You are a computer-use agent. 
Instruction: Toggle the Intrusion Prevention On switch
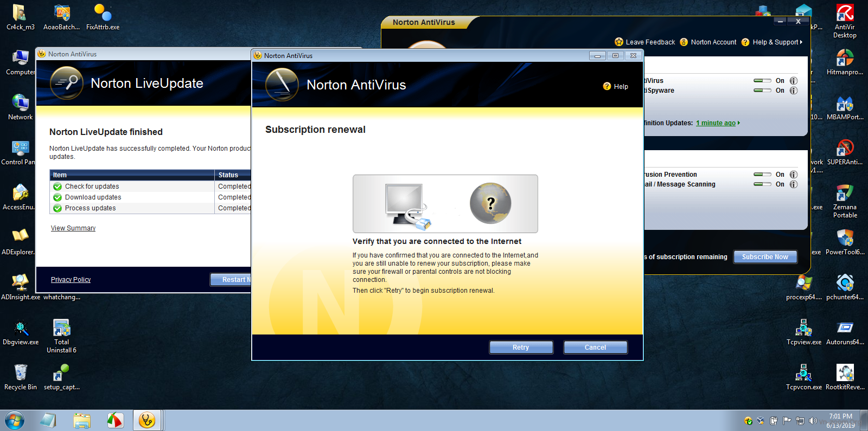(x=762, y=175)
